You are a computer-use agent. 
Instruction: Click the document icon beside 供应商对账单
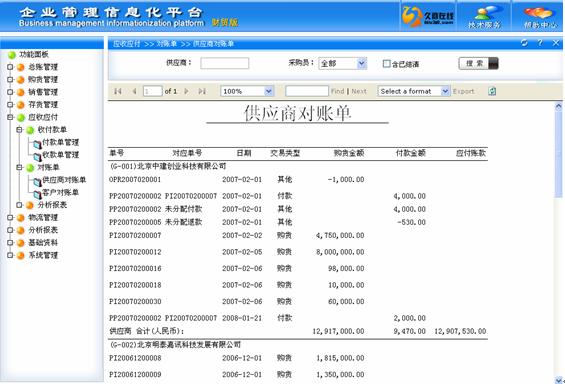(37, 182)
